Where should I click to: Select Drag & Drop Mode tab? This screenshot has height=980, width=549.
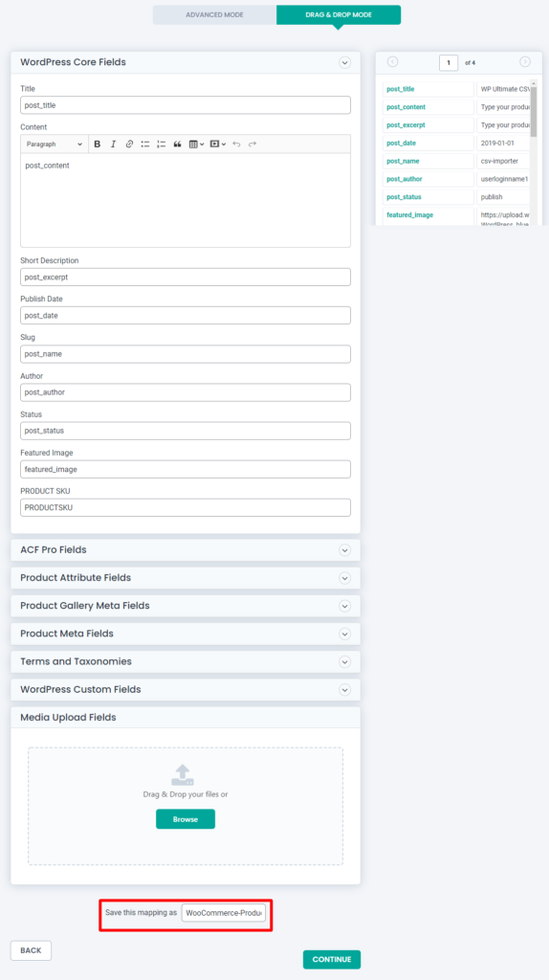(x=339, y=14)
